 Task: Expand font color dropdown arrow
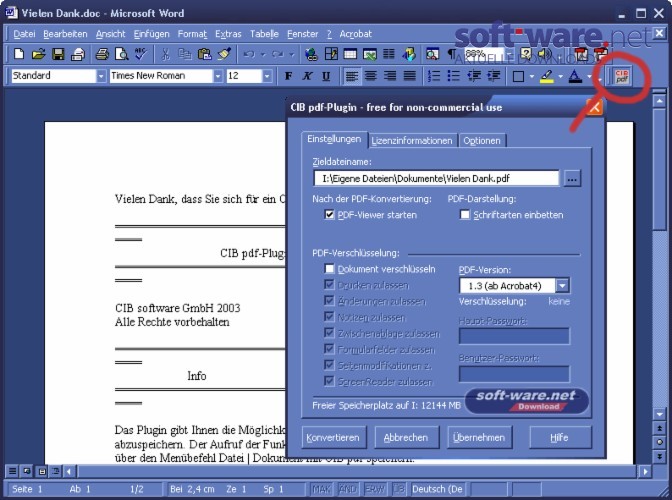(x=589, y=77)
